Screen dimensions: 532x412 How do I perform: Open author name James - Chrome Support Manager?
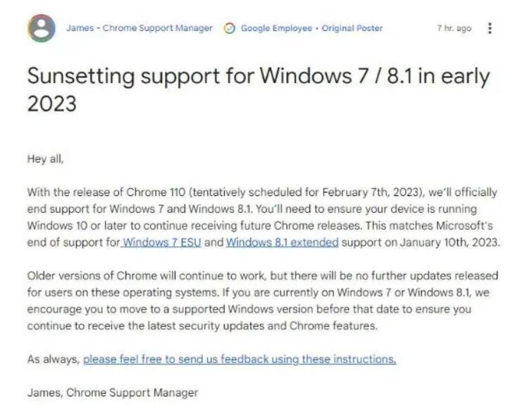139,28
